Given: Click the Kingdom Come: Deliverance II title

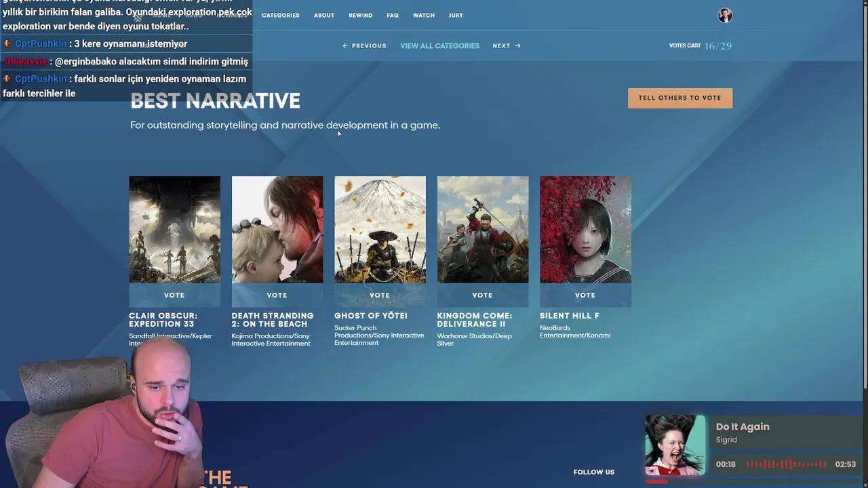Looking at the screenshot, I should pos(475,320).
